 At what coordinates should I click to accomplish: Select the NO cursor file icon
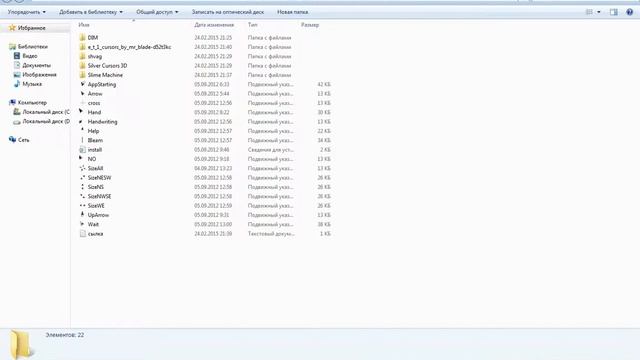82,159
